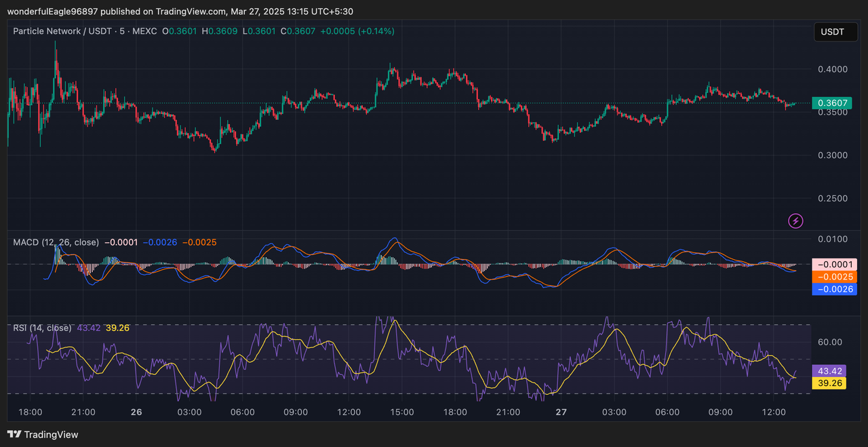
Task: Click the wonderfulEagle96897 publisher text
Action: point(53,12)
